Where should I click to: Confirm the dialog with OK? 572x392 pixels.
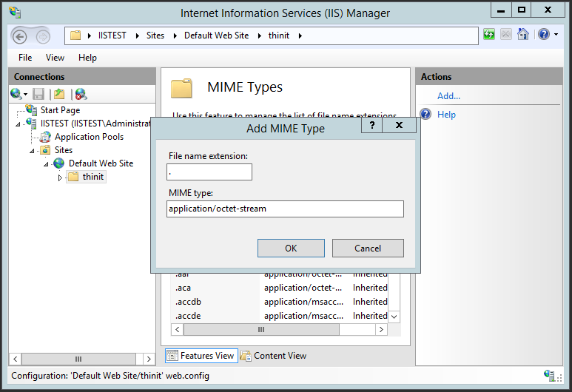click(291, 249)
